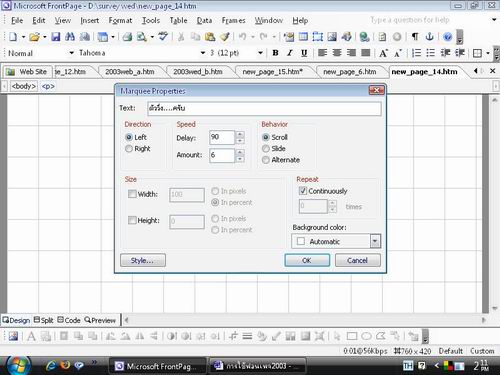The width and height of the screenshot is (500, 375).
Task: Open the Table menu
Action: [178, 20]
